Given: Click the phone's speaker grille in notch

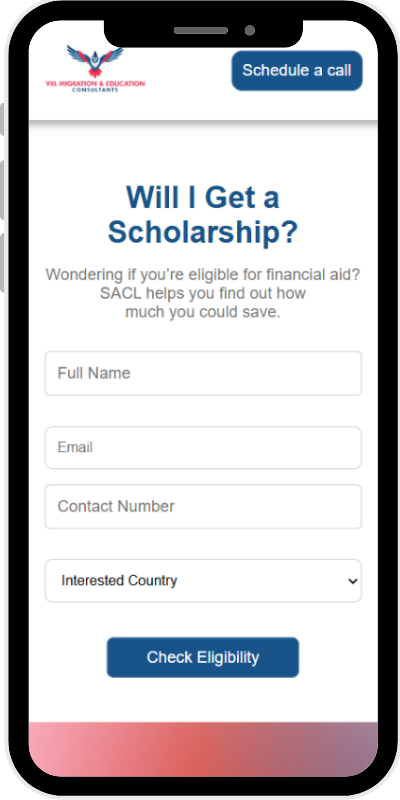Looking at the screenshot, I should click(x=201, y=31).
